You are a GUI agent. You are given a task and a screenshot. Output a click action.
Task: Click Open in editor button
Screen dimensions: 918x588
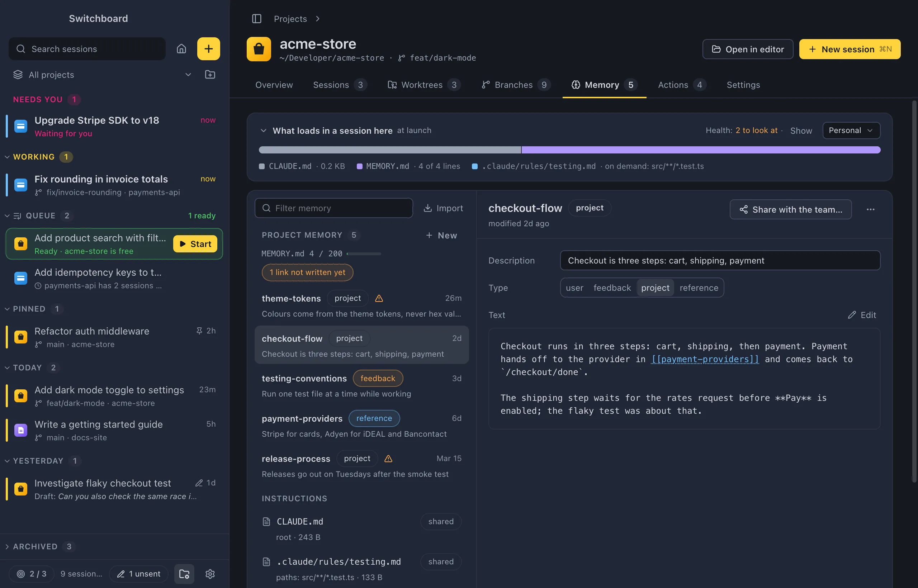(748, 49)
